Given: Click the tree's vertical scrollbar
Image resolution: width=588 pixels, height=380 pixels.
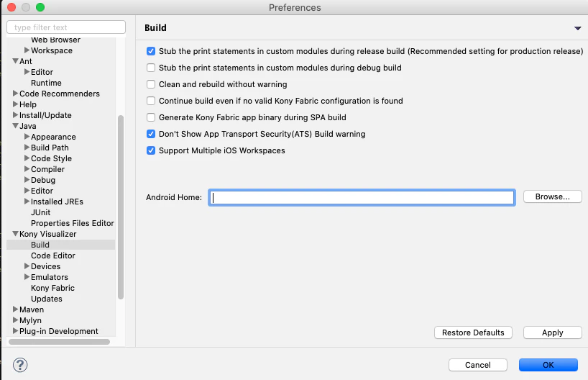Looking at the screenshot, I should pos(121,207).
